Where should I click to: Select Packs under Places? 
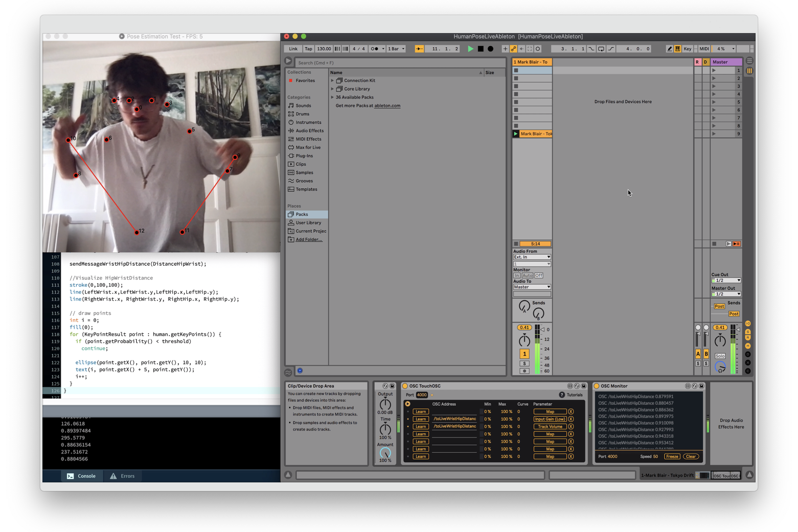302,214
